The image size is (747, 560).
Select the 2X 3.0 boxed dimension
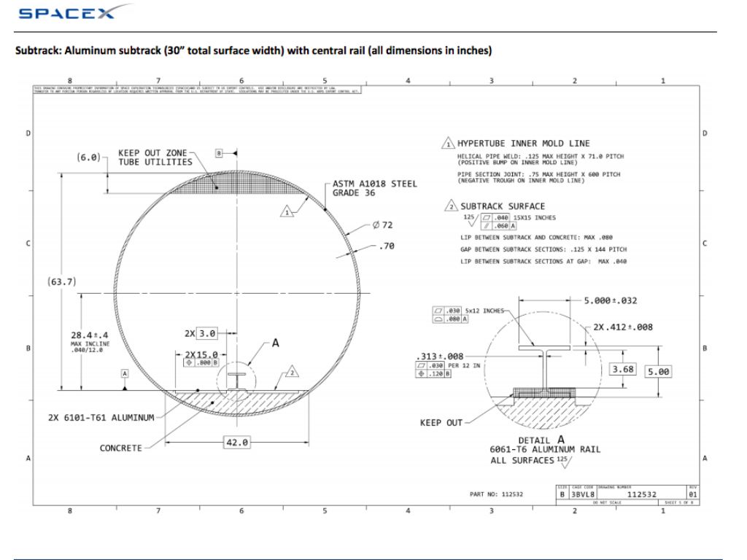tap(201, 333)
